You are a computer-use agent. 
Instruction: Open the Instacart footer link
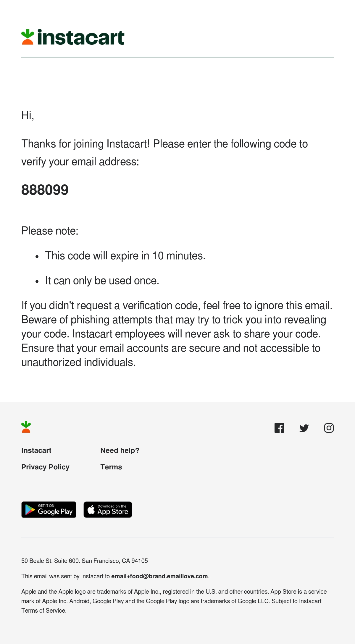tap(36, 450)
